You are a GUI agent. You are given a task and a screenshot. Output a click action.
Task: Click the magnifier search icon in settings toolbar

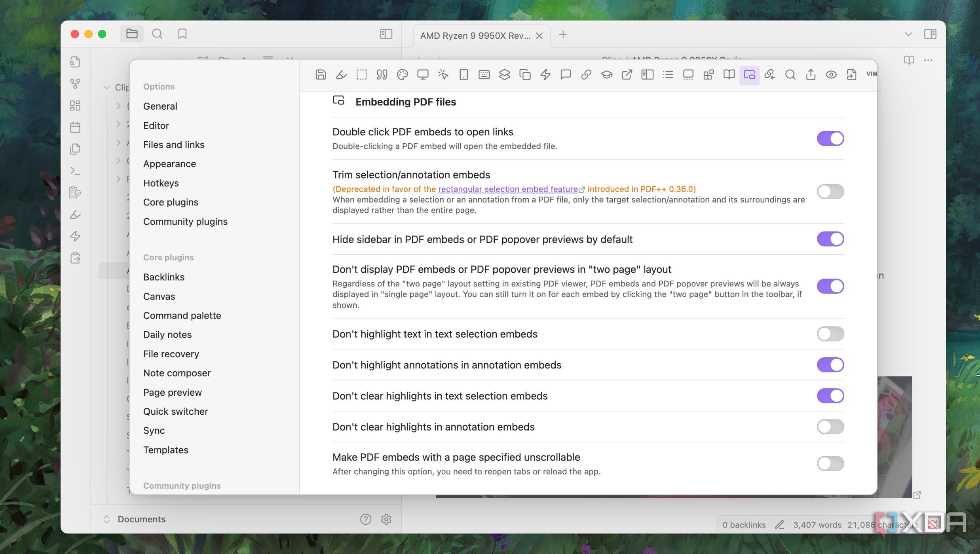tap(790, 75)
